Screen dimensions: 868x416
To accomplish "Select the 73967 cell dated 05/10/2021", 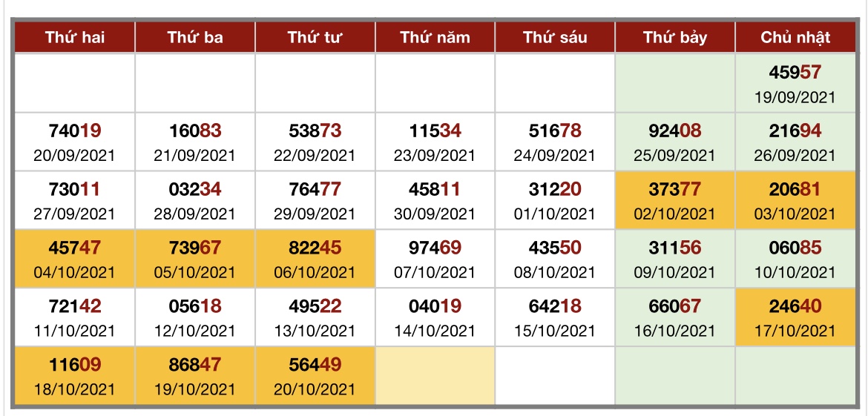I will [x=195, y=259].
